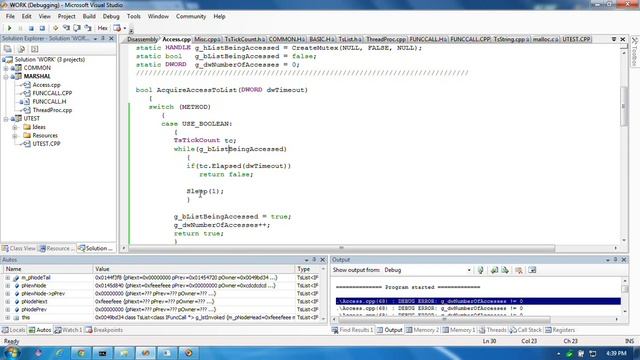Switch to the Memory 2 tab

coord(422,330)
